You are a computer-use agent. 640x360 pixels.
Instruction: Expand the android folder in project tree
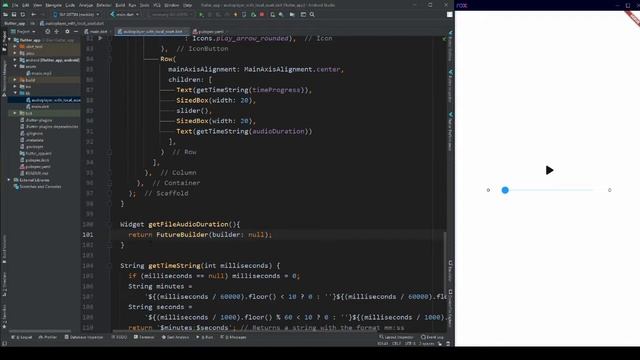click(x=15, y=60)
